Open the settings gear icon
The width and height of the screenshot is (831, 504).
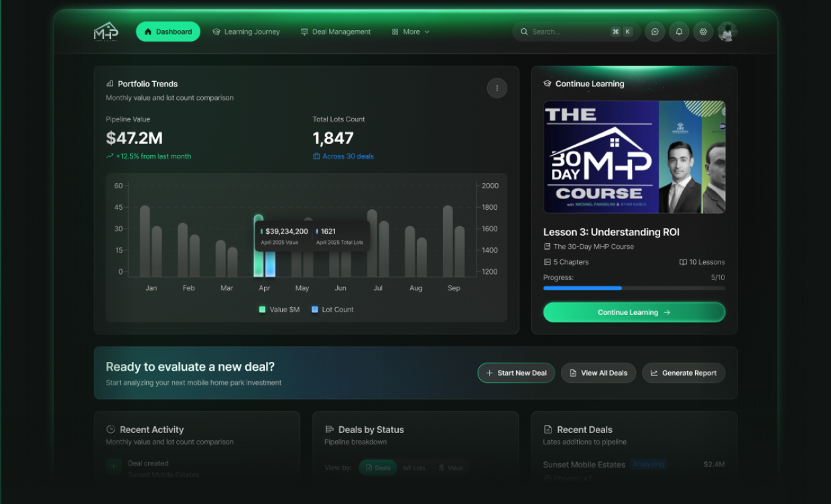(x=703, y=31)
